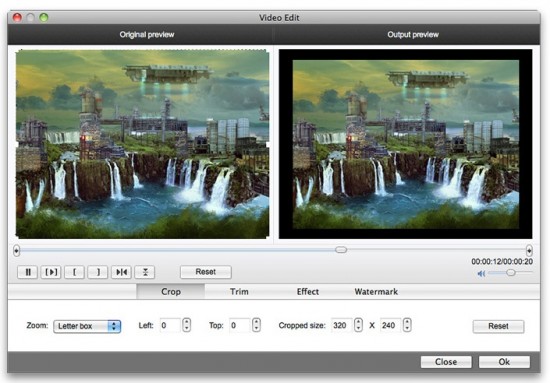Pause playback with the pause button
The width and height of the screenshot is (550, 383).
[x=28, y=272]
